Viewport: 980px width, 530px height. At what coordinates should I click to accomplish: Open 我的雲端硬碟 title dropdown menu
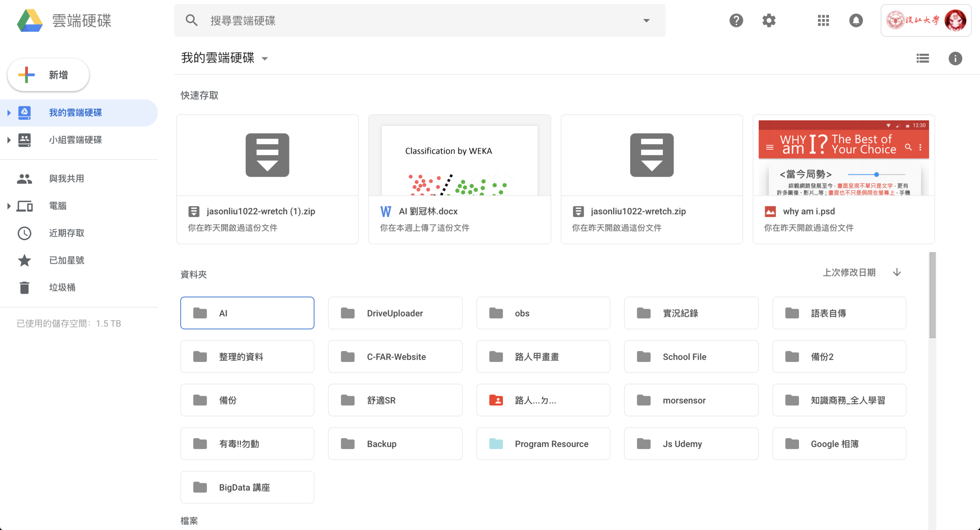pyautogui.click(x=265, y=59)
